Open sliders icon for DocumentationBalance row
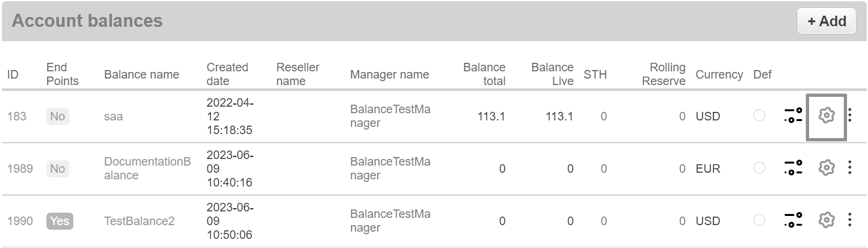This screenshot has height=248, width=868. [x=793, y=168]
